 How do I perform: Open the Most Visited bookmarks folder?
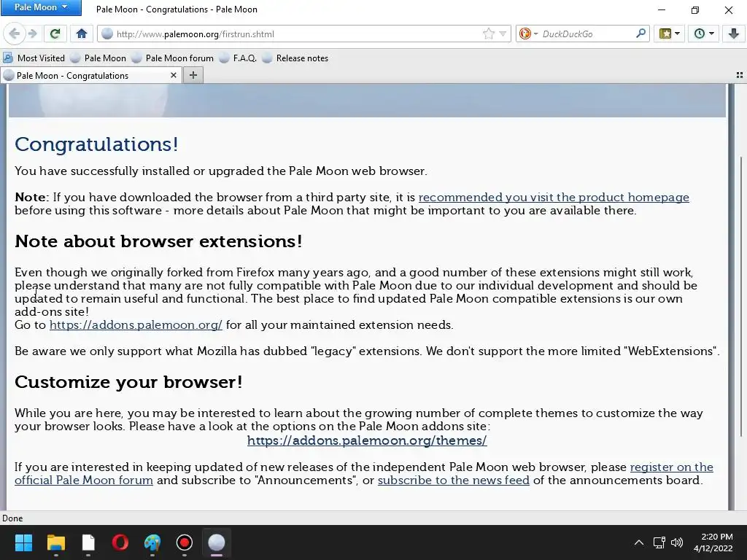(x=34, y=58)
